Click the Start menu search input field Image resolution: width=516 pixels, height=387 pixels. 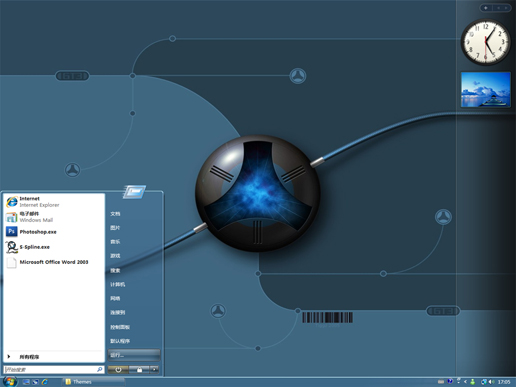click(54, 369)
